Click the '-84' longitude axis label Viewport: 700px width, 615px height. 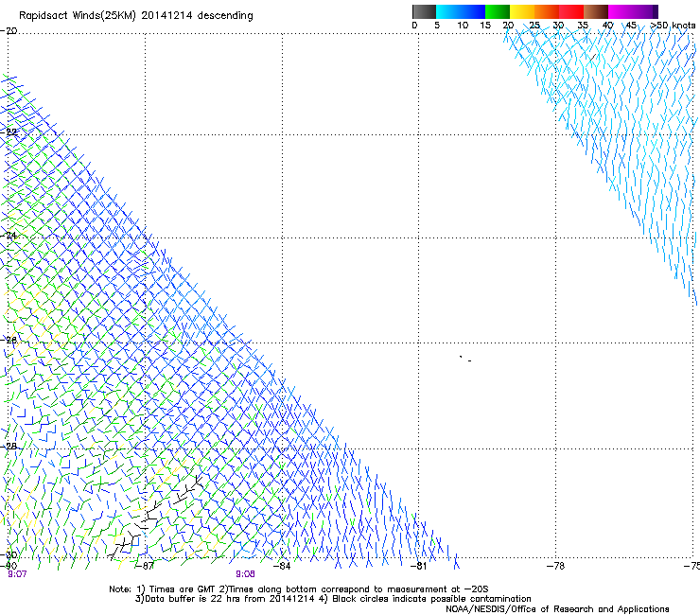pos(282,566)
